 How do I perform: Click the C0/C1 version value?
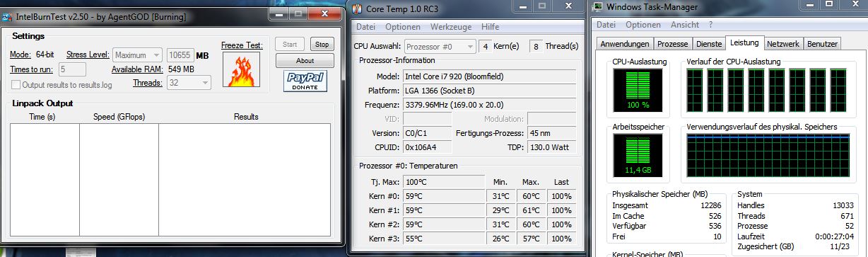427,133
